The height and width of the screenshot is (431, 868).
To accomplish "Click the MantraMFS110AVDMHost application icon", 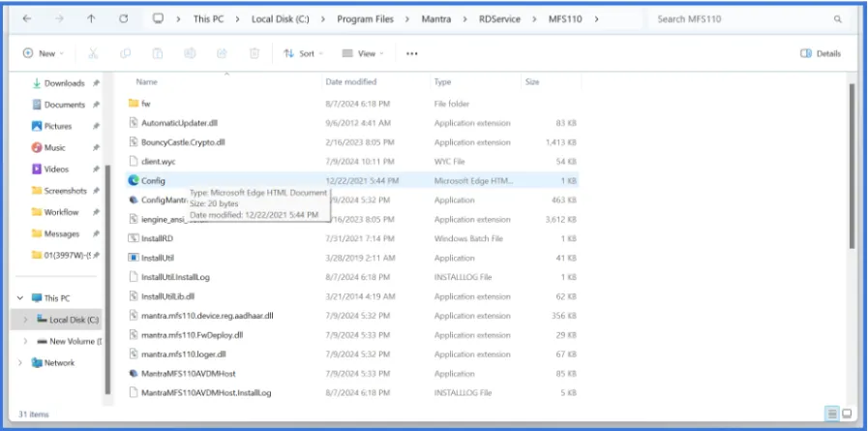I will click(x=133, y=374).
